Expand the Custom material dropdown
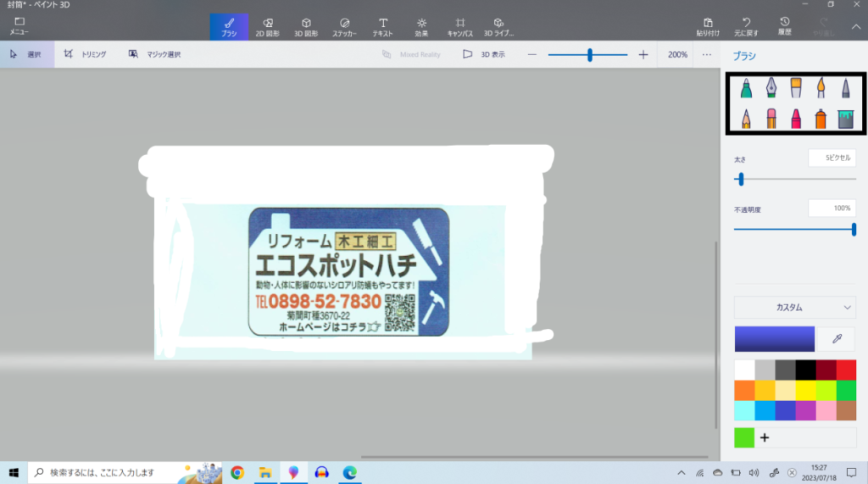The height and width of the screenshot is (484, 868). point(795,308)
